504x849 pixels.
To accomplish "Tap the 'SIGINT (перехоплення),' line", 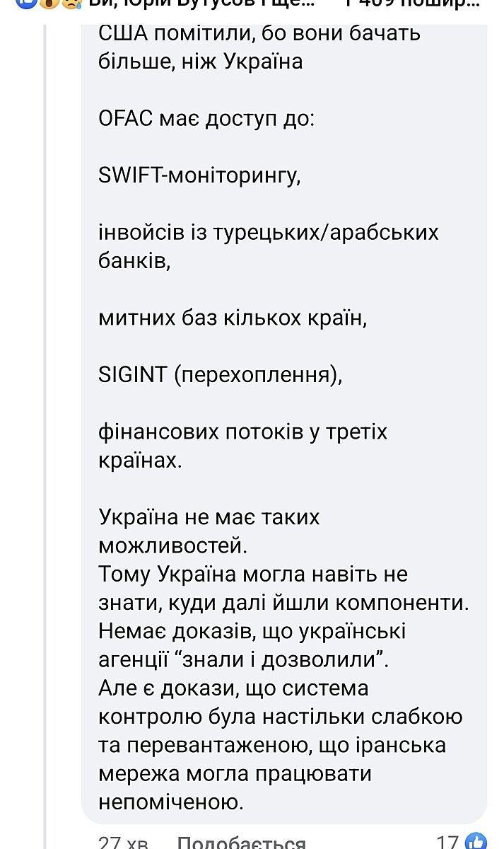I will click(220, 375).
